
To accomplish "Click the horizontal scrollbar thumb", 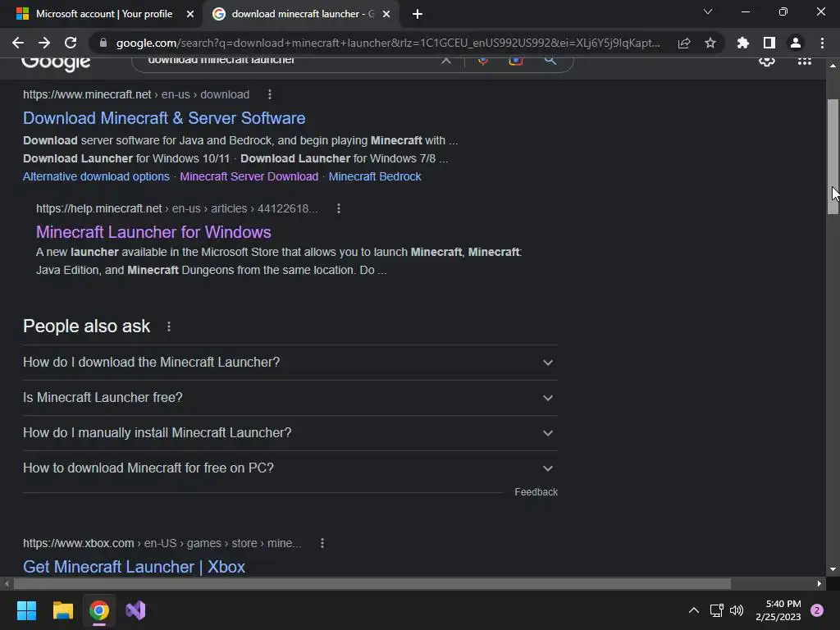I will tap(372, 583).
